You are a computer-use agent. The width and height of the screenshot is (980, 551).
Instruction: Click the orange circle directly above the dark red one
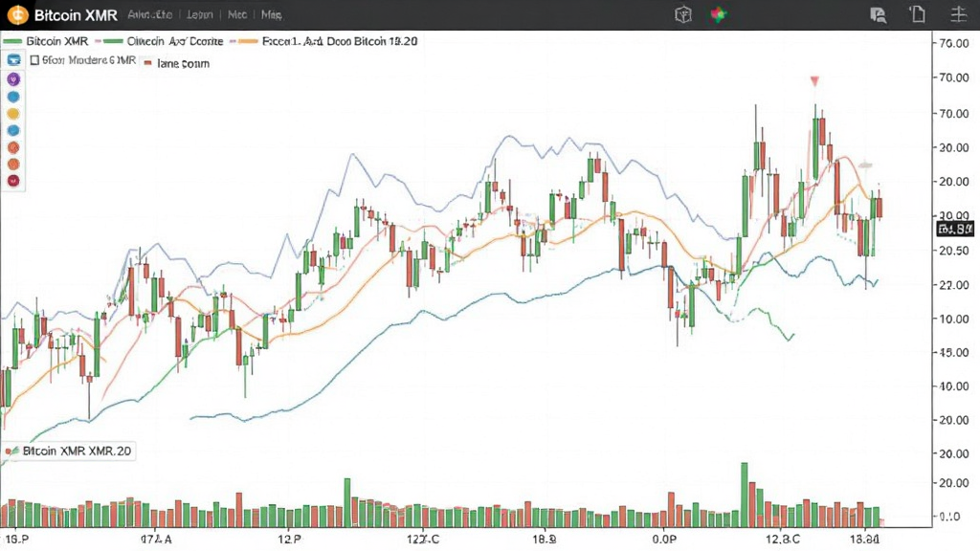[x=13, y=165]
